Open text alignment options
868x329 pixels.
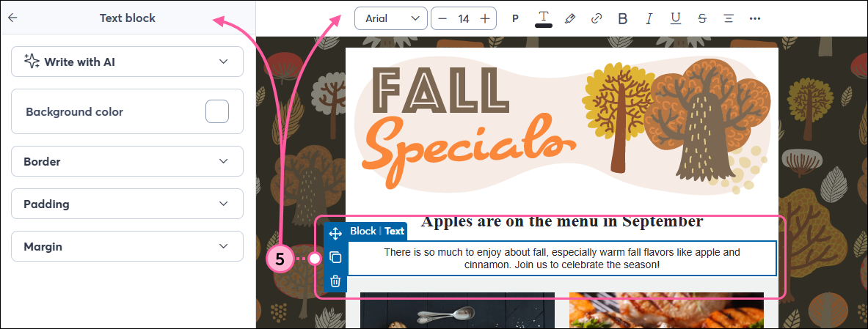(729, 19)
